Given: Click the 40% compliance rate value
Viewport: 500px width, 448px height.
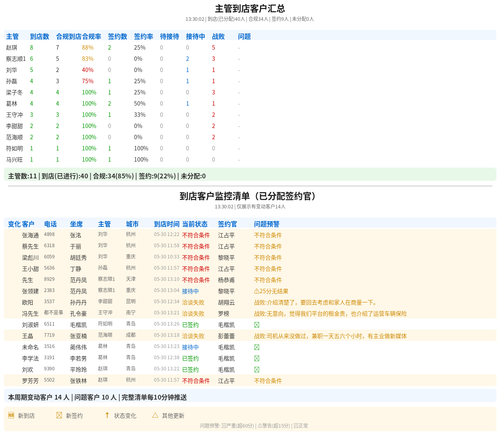Looking at the screenshot, I should (88, 70).
